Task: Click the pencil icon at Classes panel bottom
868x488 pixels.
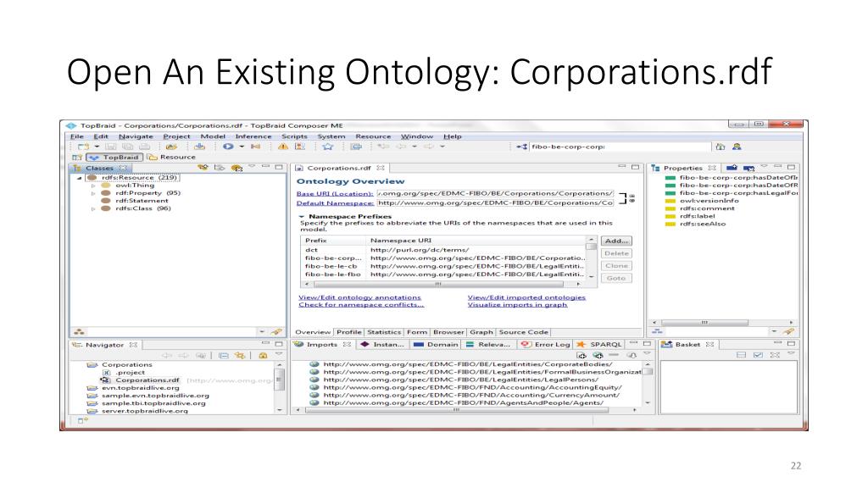Action: click(x=276, y=331)
